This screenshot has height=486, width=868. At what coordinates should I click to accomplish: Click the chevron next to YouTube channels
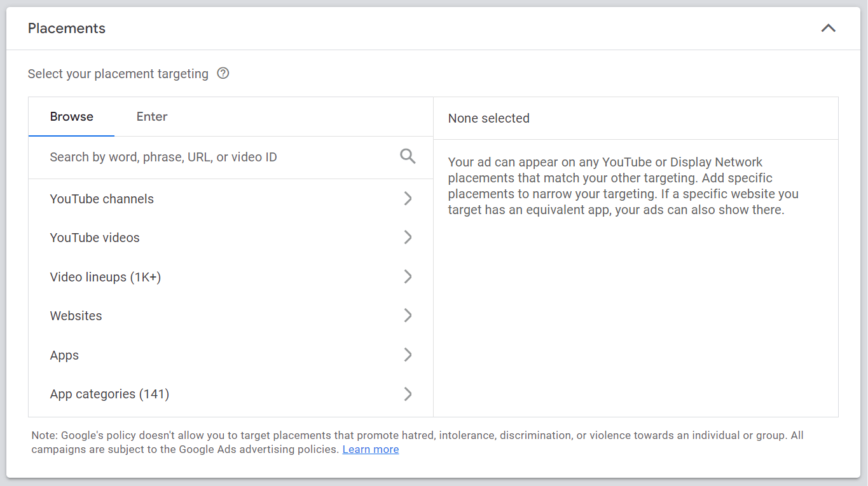[x=408, y=198]
